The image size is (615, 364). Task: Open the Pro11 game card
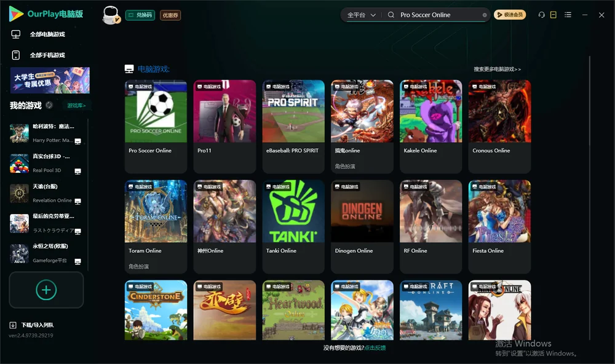224,126
